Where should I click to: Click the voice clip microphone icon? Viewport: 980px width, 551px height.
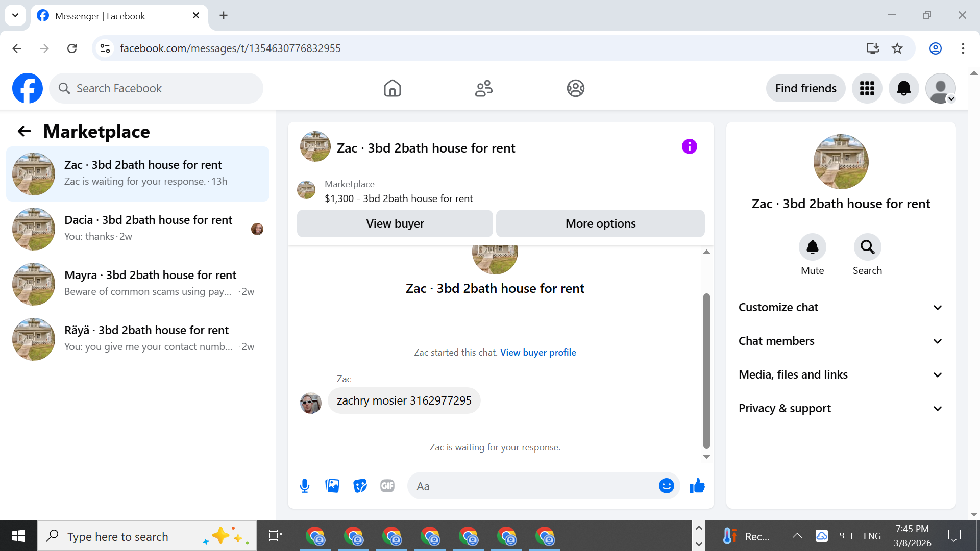coord(305,486)
